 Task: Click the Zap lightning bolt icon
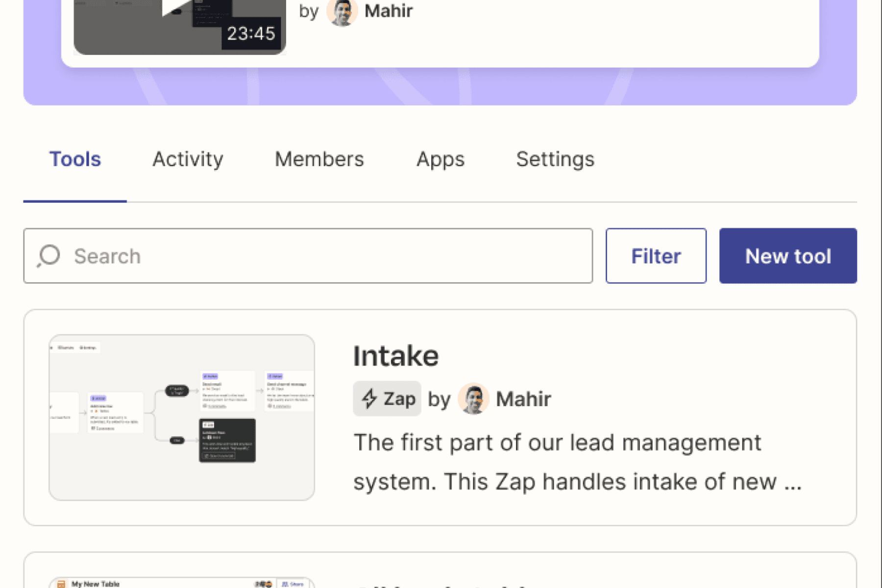(369, 399)
